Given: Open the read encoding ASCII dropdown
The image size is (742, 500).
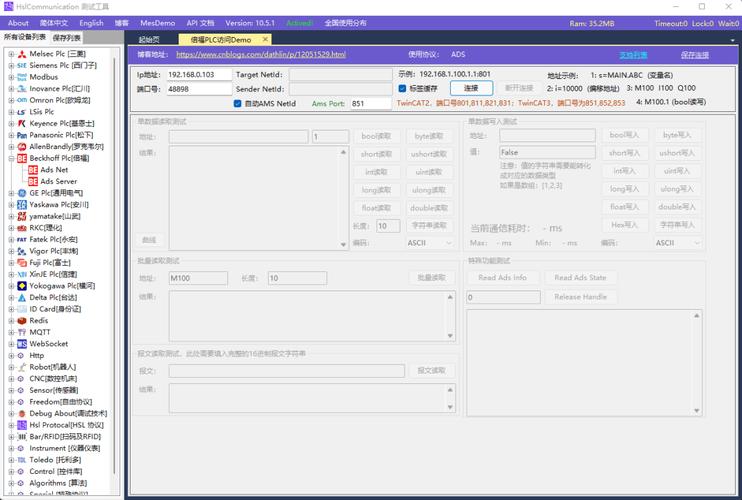Looking at the screenshot, I should 430,243.
